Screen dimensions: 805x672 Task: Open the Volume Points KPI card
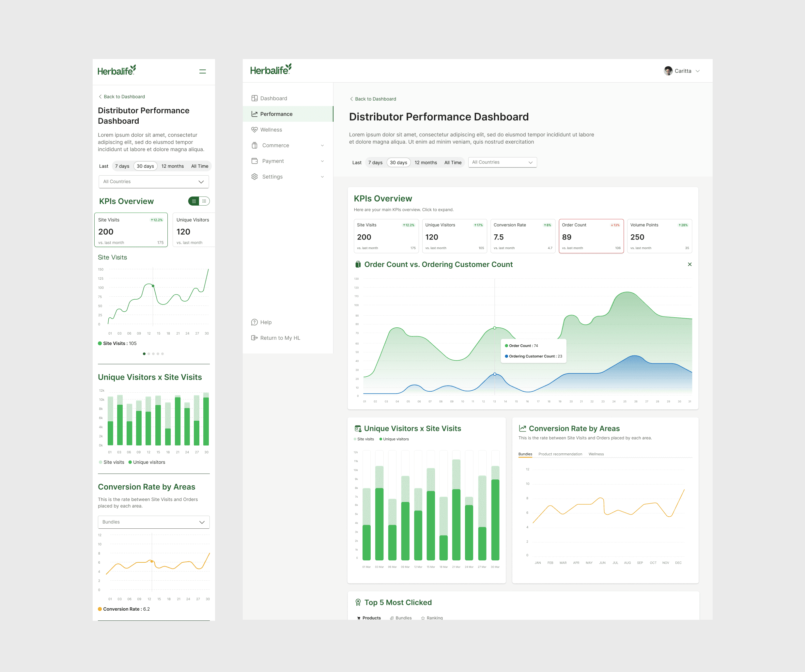pos(660,236)
